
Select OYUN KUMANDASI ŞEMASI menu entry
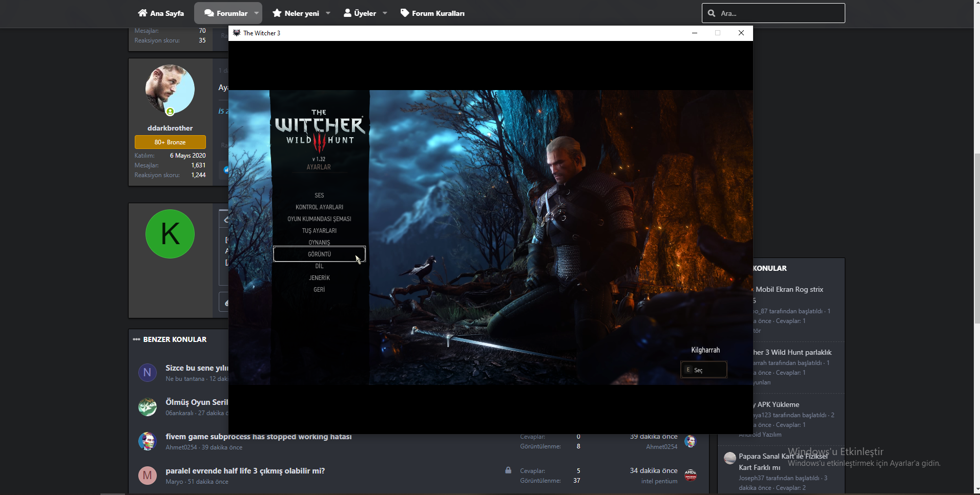tap(319, 219)
